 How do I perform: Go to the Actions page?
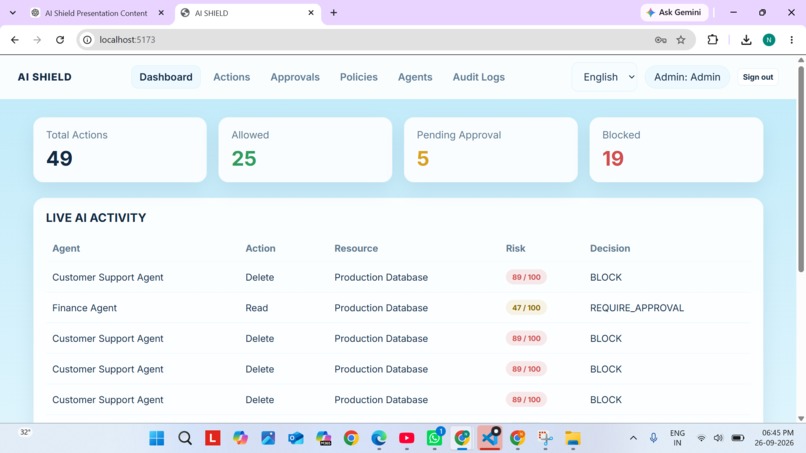click(x=231, y=77)
